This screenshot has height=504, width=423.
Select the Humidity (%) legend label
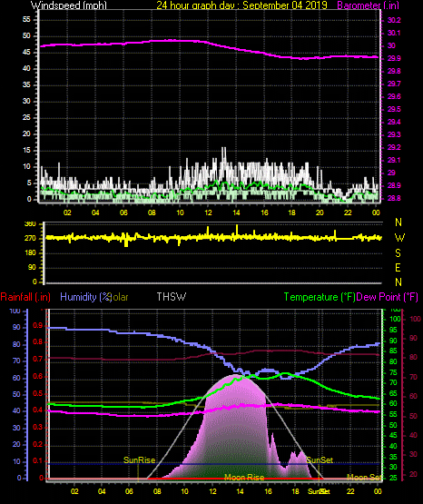(85, 297)
